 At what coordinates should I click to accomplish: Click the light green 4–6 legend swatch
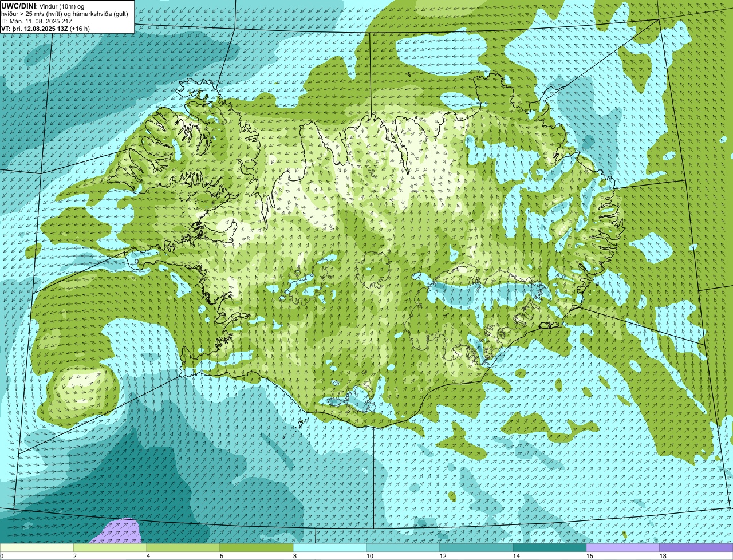pos(183,547)
